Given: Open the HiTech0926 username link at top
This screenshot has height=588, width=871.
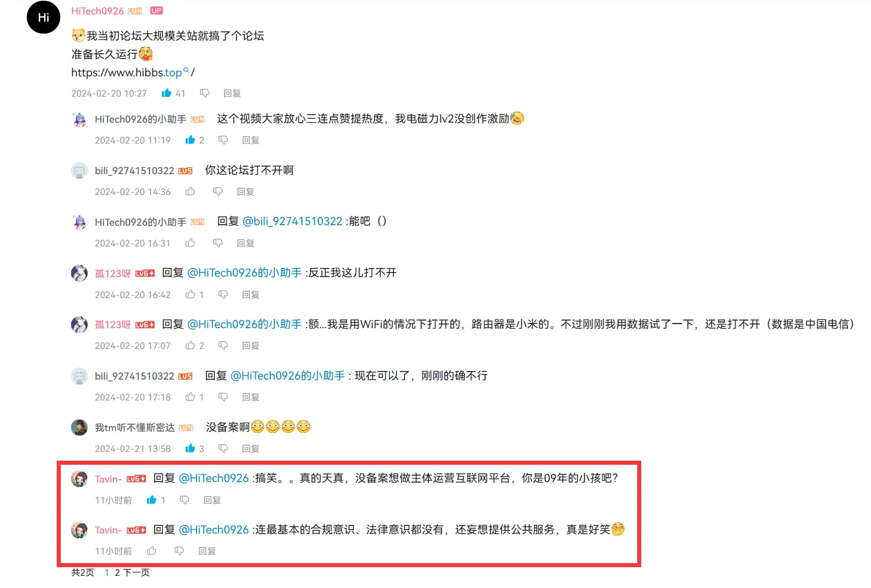Looking at the screenshot, I should pyautogui.click(x=97, y=11).
